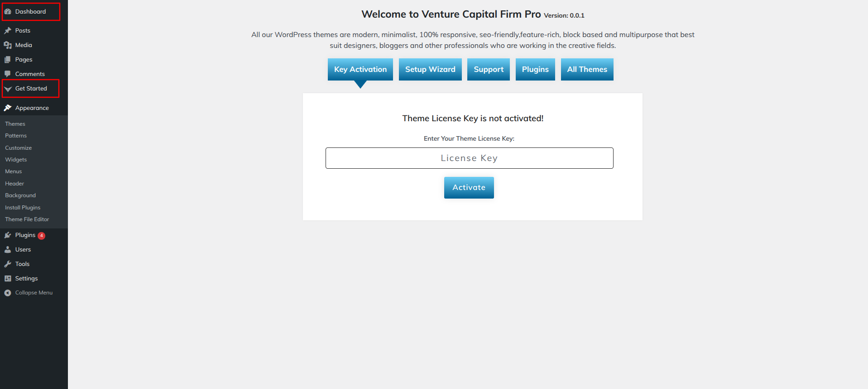This screenshot has height=389, width=868.
Task: Click the Comments speech bubble icon
Action: click(8, 74)
